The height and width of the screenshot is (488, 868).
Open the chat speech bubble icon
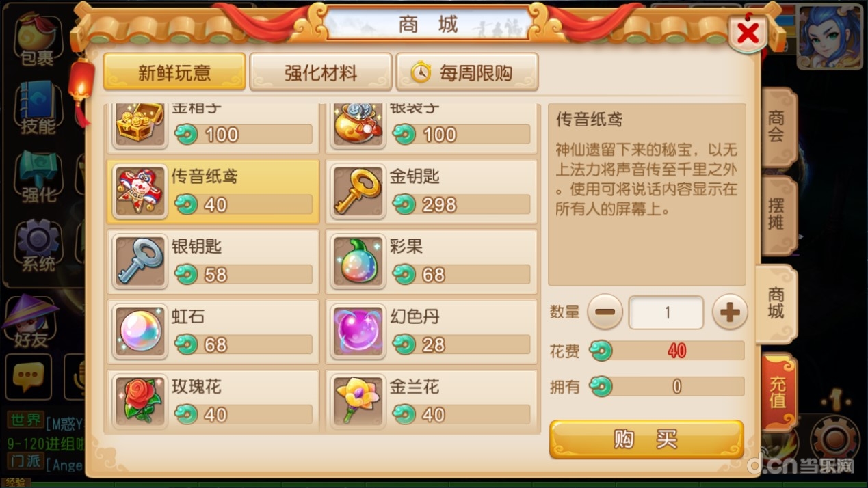(x=29, y=377)
